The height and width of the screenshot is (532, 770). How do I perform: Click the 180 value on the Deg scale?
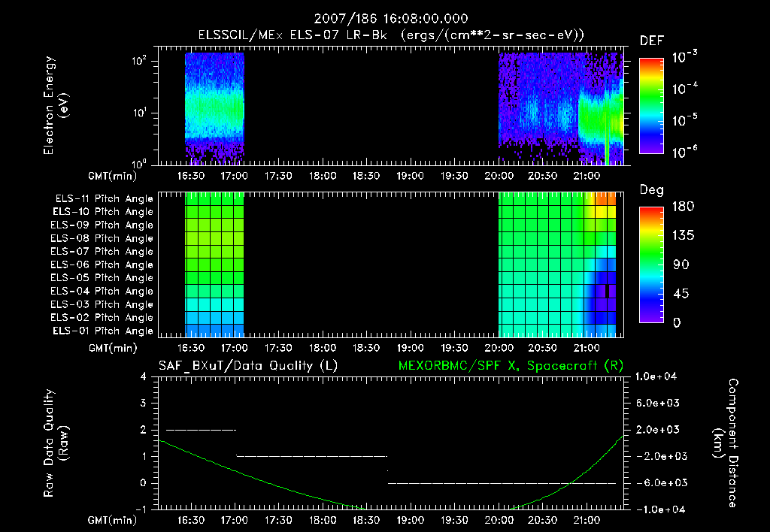point(683,206)
